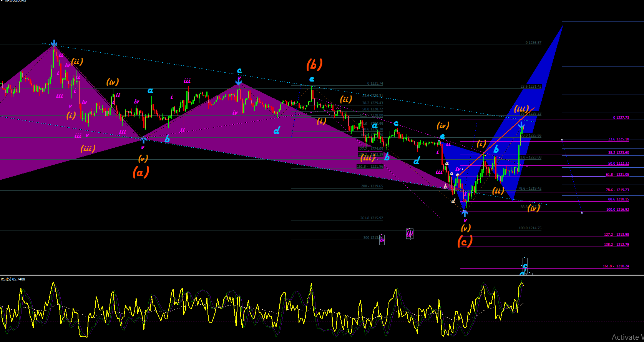Click the blue arrow at the leftmost chart peak

pos(54,43)
